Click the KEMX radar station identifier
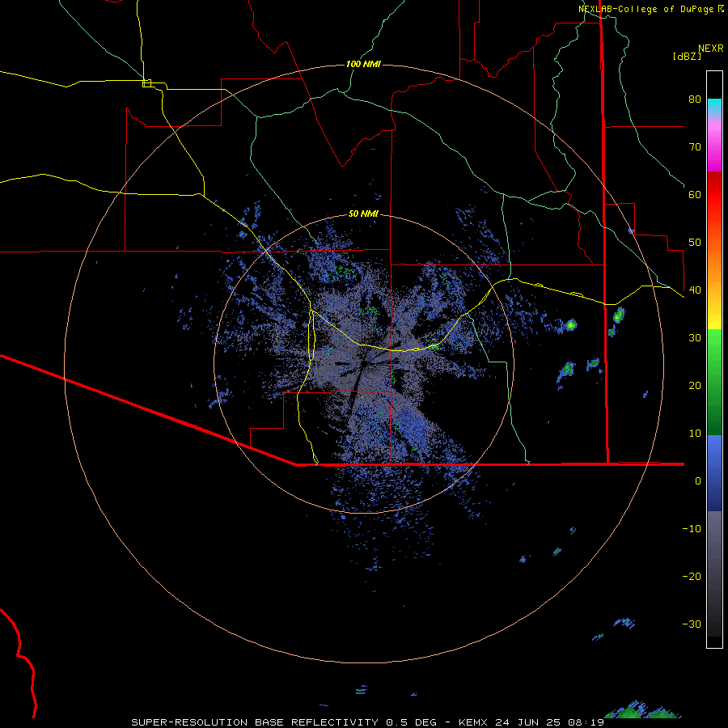The width and height of the screenshot is (728, 728). [x=474, y=722]
